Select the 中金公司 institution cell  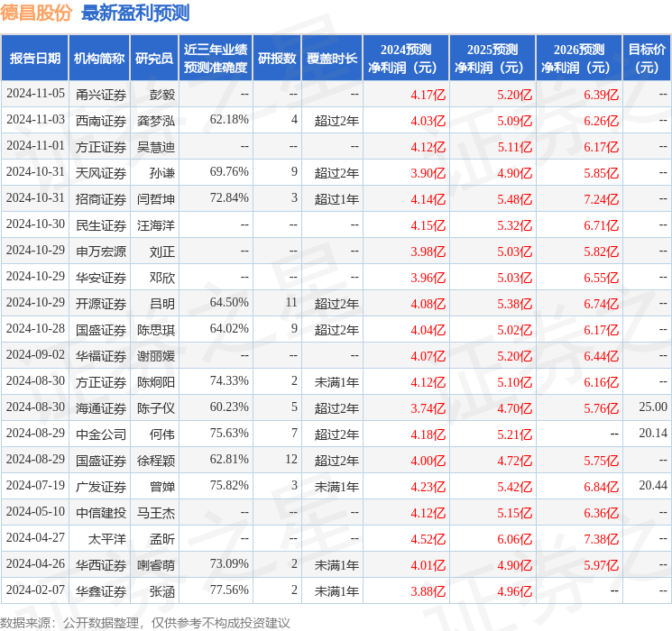(x=101, y=434)
